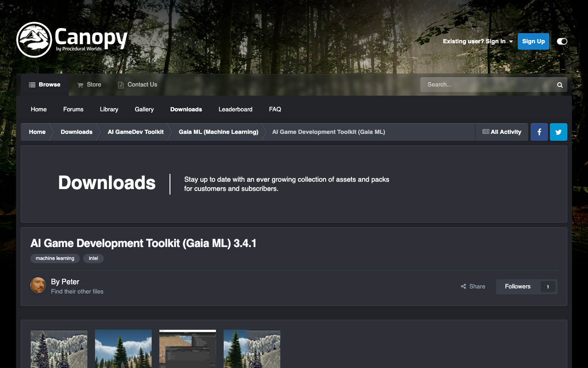588x368 pixels.
Task: Open the Library menu item
Action: tap(109, 109)
